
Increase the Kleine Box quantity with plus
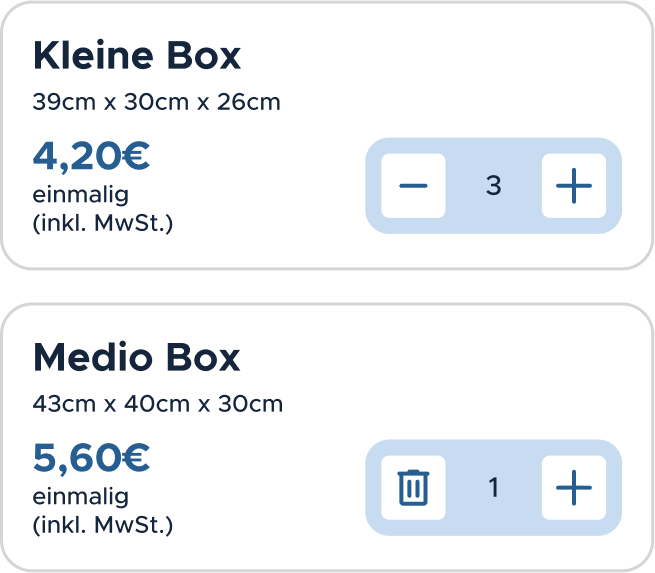574,185
